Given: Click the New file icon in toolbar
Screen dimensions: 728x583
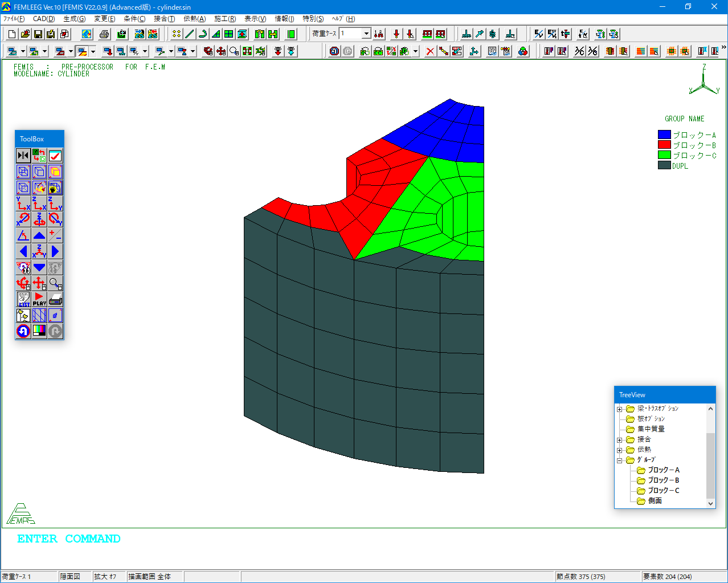Looking at the screenshot, I should pos(12,34).
